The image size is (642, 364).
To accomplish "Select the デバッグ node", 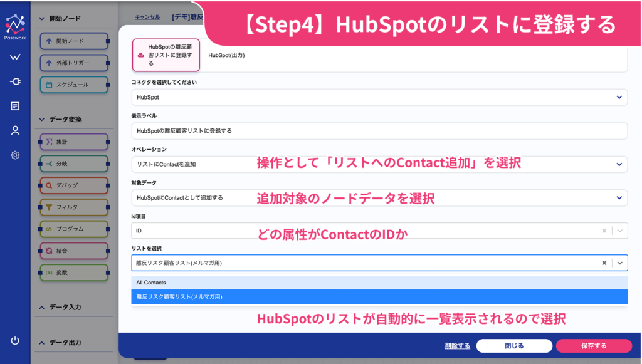I will tap(74, 185).
